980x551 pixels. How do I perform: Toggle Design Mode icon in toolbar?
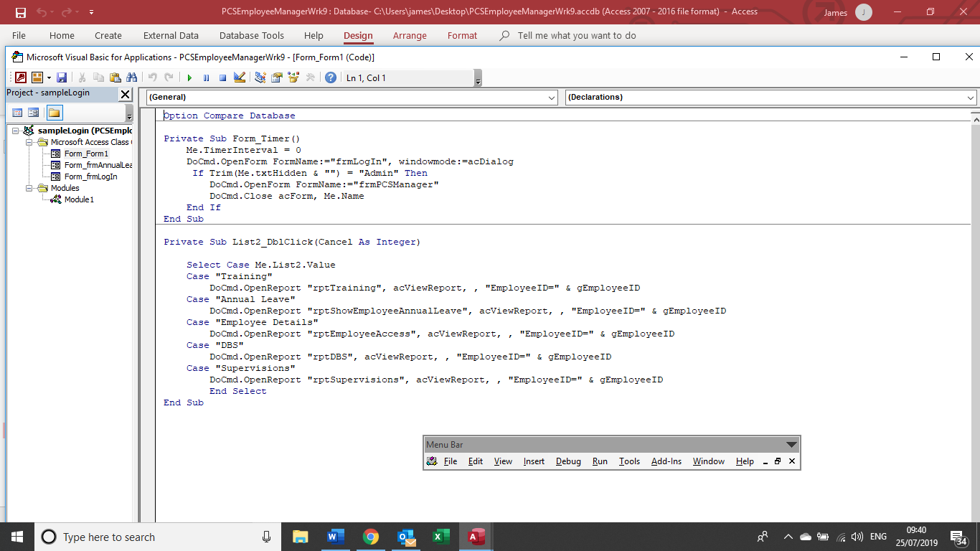tap(240, 77)
